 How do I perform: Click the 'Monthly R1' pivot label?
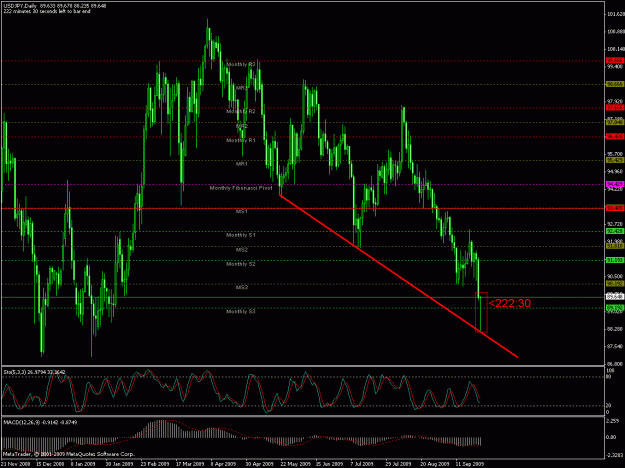click(241, 140)
